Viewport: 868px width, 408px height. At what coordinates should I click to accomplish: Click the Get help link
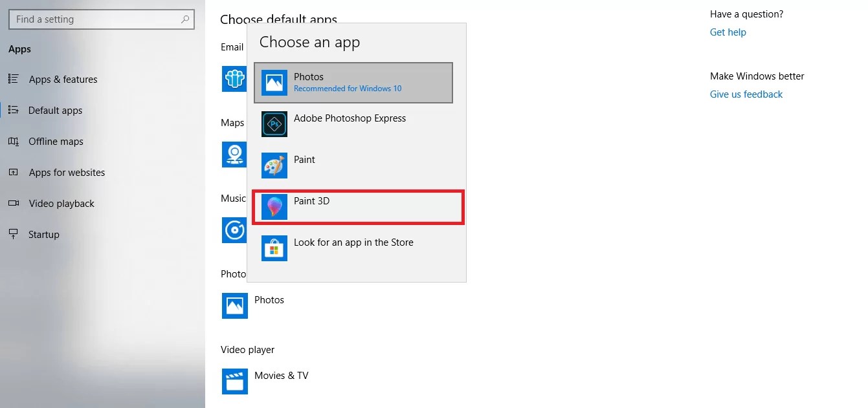728,32
